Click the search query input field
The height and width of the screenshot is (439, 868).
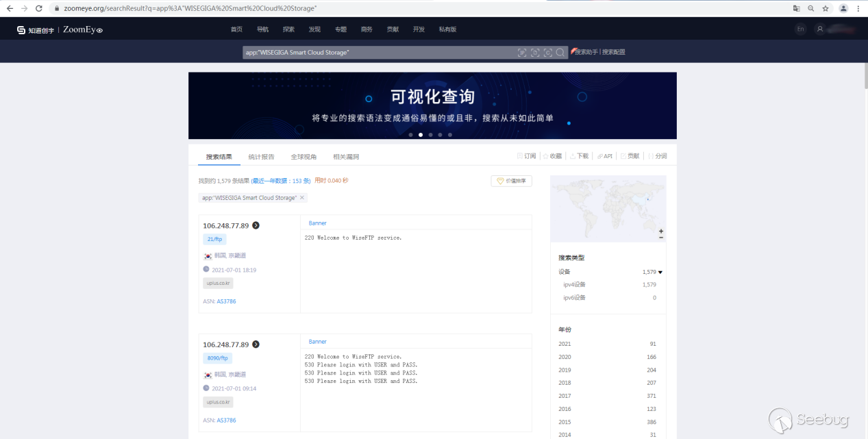377,53
